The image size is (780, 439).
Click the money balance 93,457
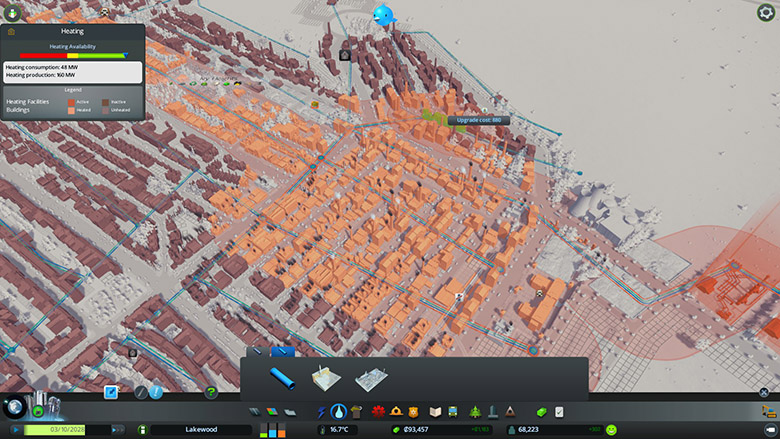click(416, 430)
